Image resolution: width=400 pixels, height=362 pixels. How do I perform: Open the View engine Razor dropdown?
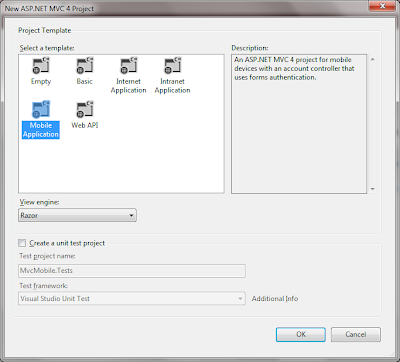click(x=77, y=215)
